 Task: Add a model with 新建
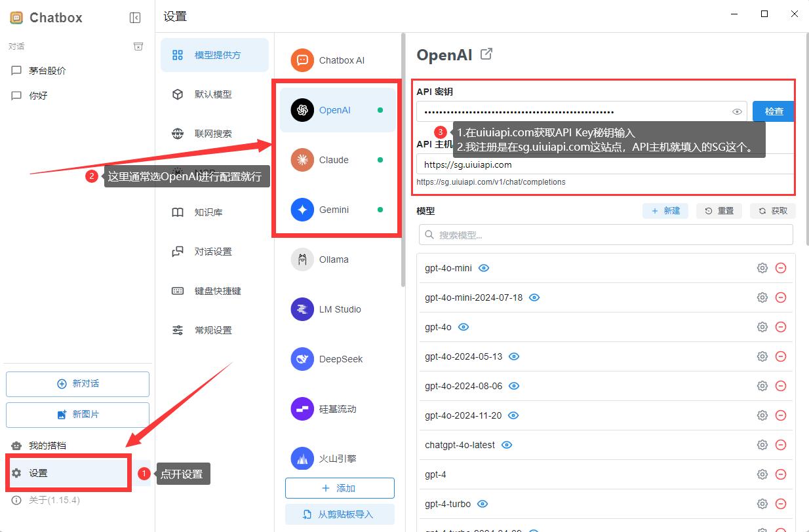pos(665,211)
